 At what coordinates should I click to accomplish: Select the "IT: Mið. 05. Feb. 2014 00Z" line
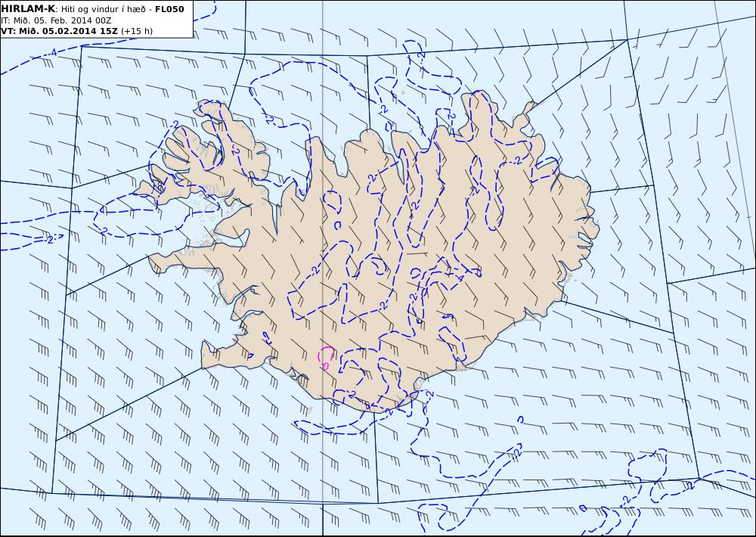57,20
